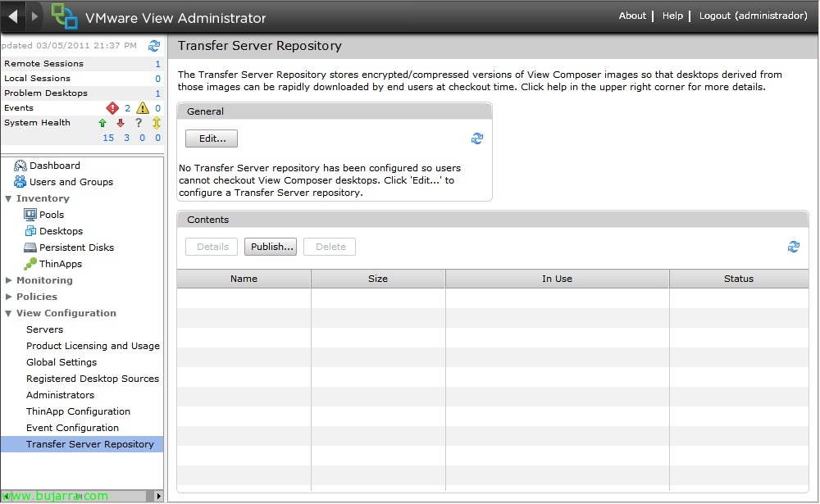Click the question mark health icon

[139, 123]
